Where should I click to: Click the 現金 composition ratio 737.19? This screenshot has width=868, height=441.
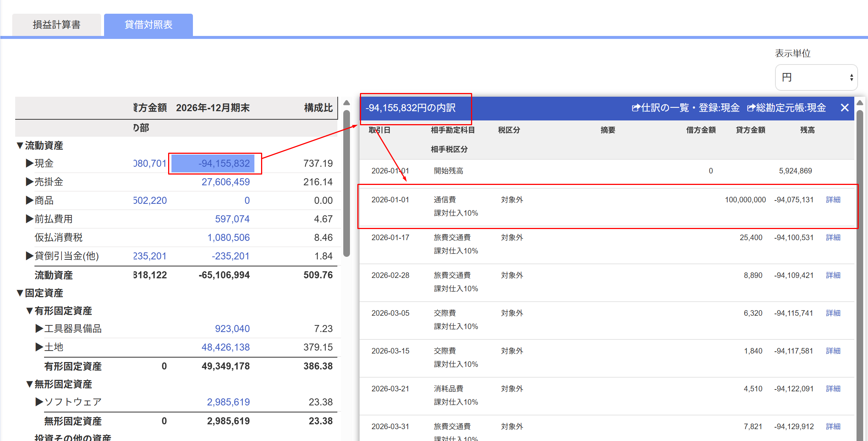(x=318, y=163)
